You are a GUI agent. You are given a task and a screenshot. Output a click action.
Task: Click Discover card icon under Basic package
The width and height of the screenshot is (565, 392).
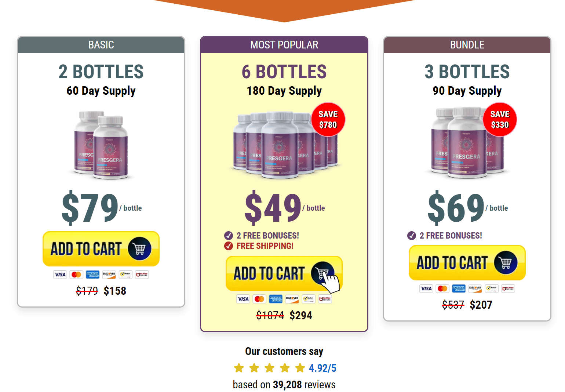pos(109,275)
